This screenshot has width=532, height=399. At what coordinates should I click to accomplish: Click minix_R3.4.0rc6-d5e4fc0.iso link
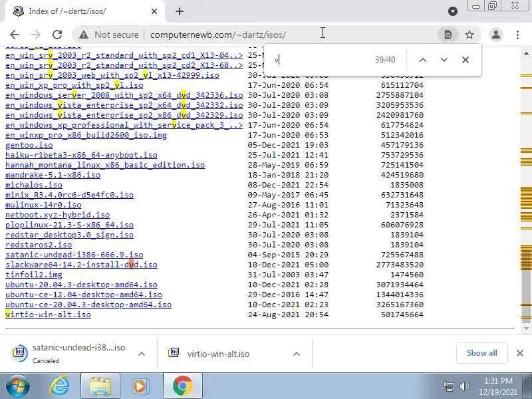point(70,195)
